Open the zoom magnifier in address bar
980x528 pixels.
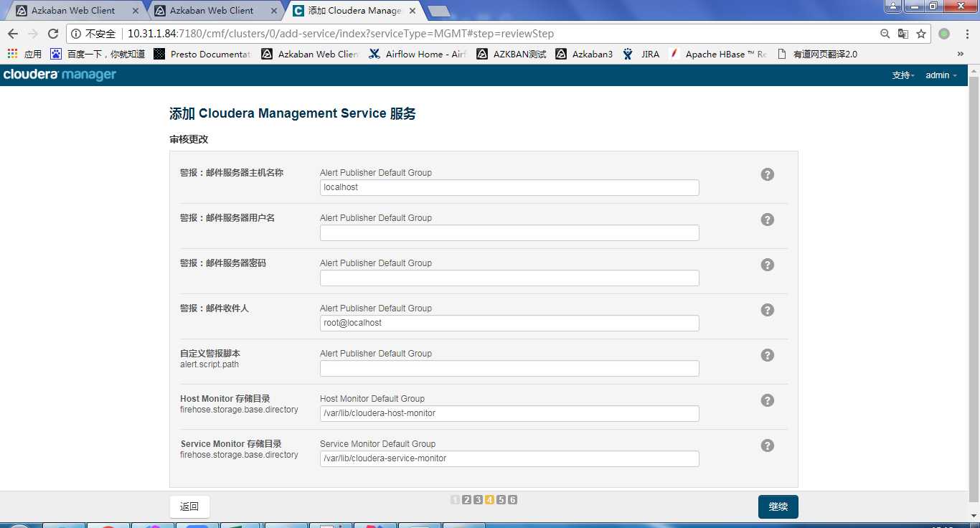pyautogui.click(x=885, y=34)
